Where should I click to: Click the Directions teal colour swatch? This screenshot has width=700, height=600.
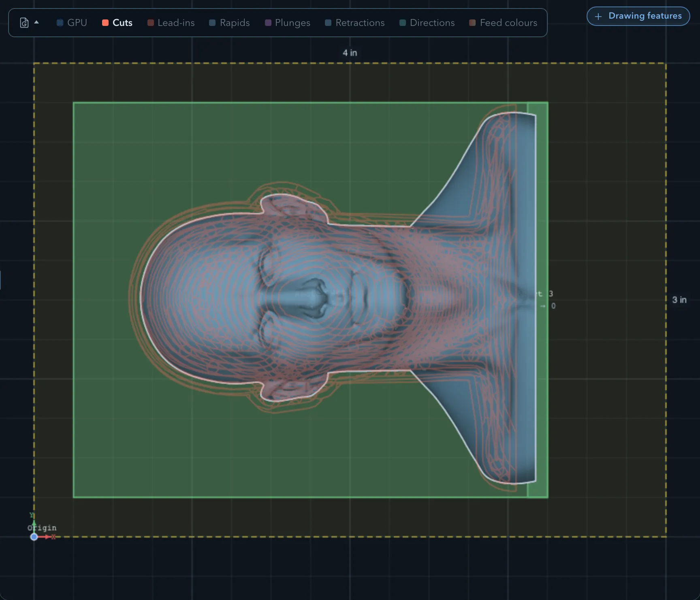[x=403, y=23]
